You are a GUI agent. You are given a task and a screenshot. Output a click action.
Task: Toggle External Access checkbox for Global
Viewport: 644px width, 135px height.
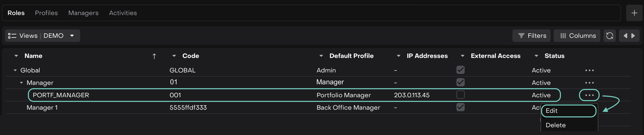pos(460,70)
